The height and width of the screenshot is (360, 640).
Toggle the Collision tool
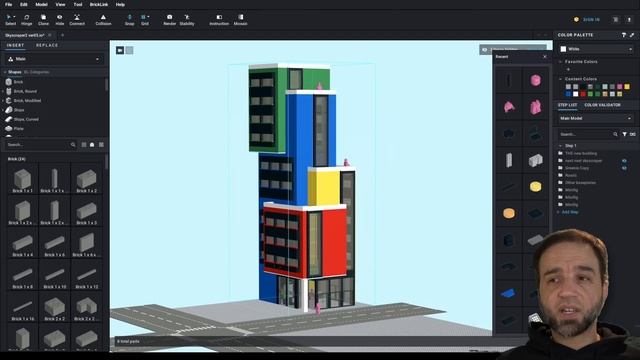click(x=103, y=20)
